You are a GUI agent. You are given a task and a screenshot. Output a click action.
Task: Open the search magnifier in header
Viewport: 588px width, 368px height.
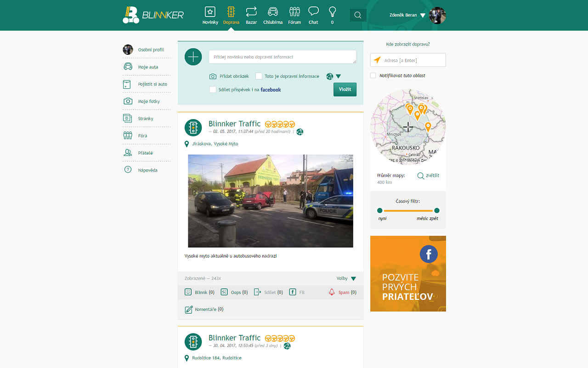(358, 15)
